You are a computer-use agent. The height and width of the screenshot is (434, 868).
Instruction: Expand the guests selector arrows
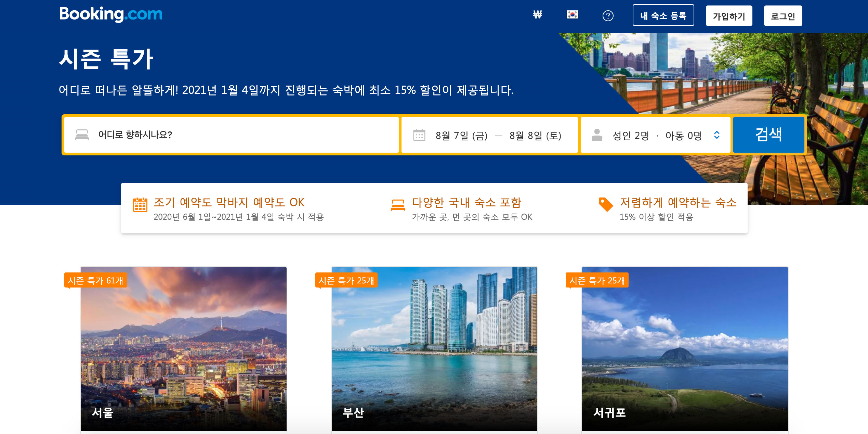(717, 135)
